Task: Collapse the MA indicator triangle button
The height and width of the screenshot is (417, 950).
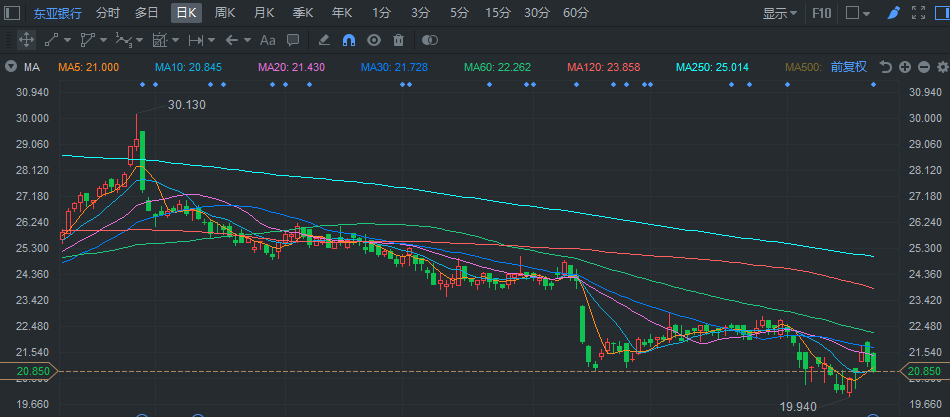Action: [x=10, y=67]
